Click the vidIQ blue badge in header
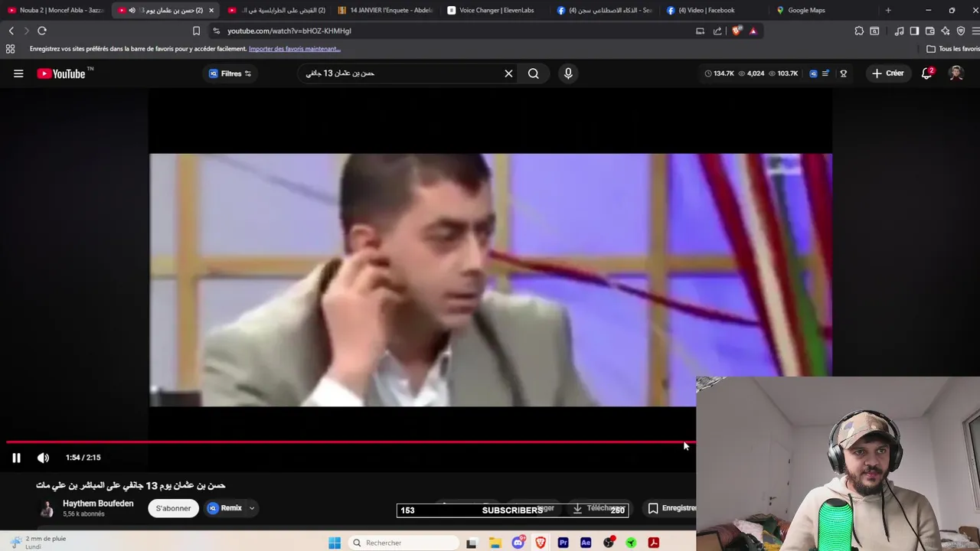The height and width of the screenshot is (551, 980). pyautogui.click(x=813, y=73)
